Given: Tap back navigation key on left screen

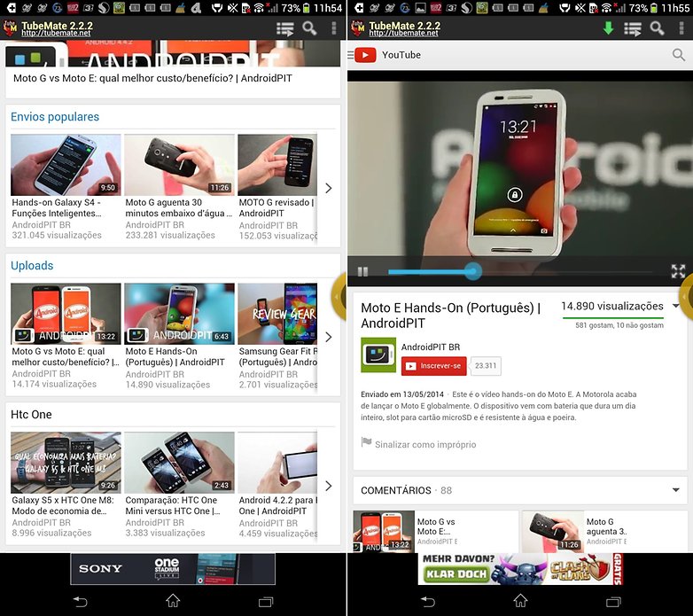Looking at the screenshot, I should [80, 602].
